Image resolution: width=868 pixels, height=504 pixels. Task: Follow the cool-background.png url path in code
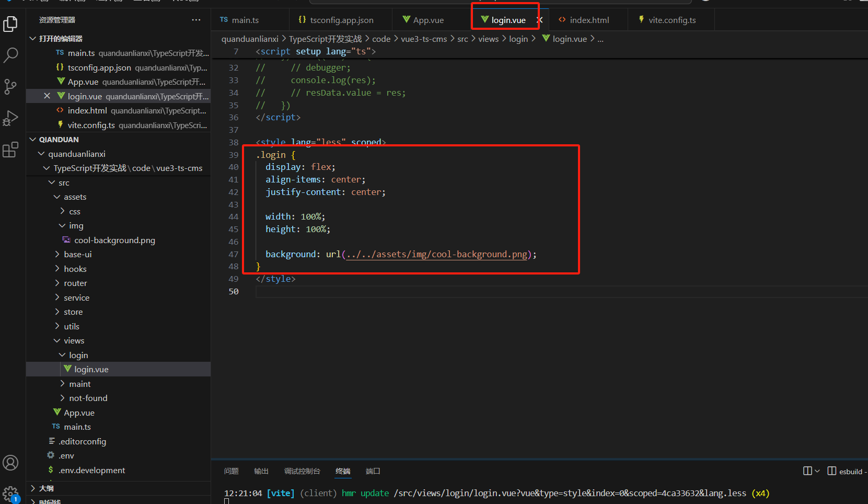[437, 254]
